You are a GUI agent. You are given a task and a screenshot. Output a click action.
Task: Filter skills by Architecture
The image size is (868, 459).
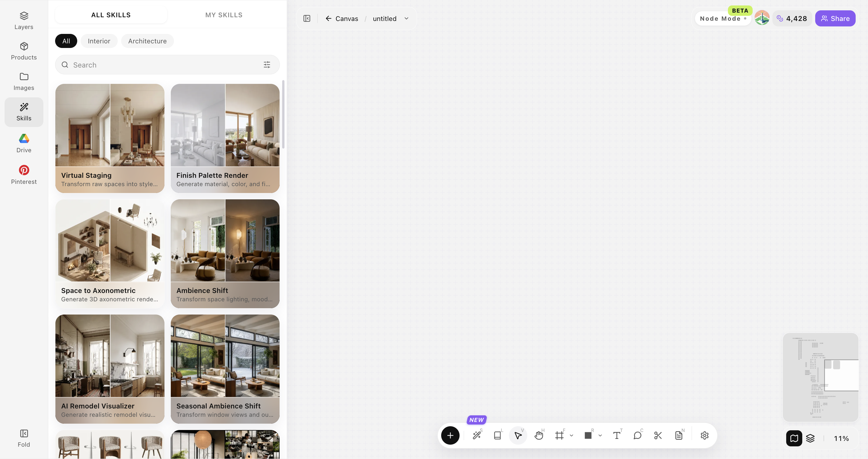pos(147,41)
